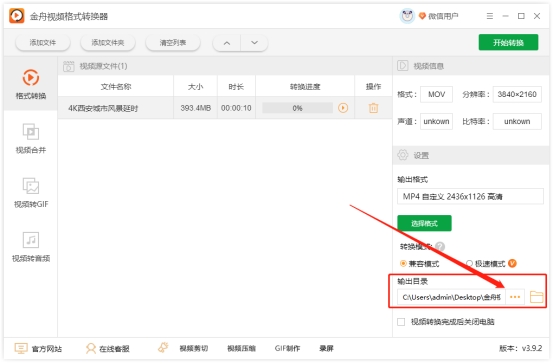Browse output directory with three dots button
Image resolution: width=553 pixels, height=364 pixels.
click(515, 297)
